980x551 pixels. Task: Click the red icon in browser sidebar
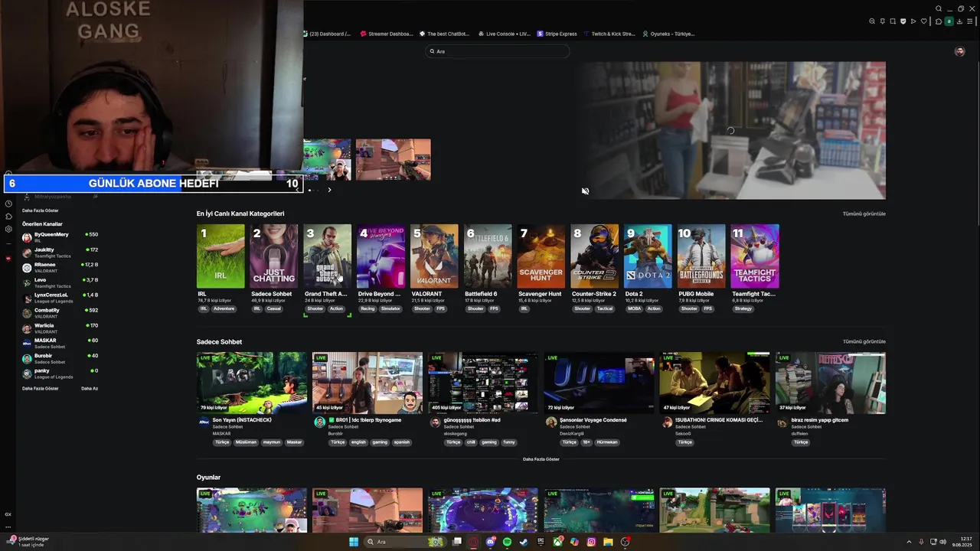[x=8, y=259]
